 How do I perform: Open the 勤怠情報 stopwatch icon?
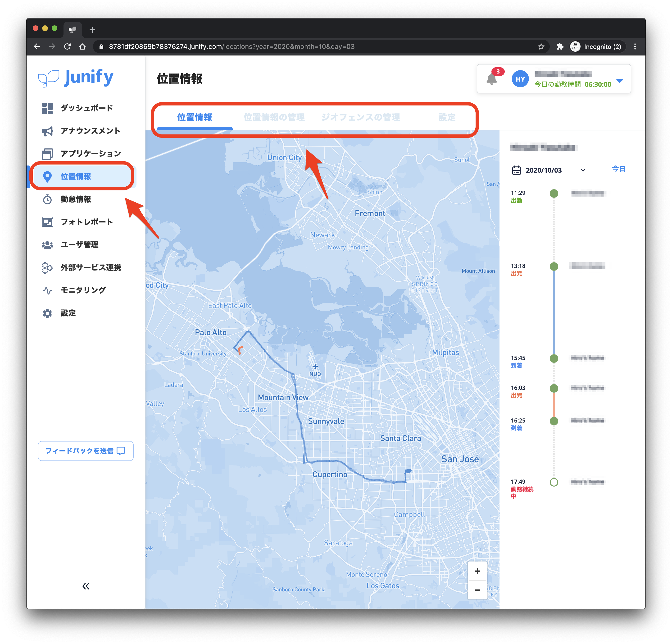click(47, 199)
